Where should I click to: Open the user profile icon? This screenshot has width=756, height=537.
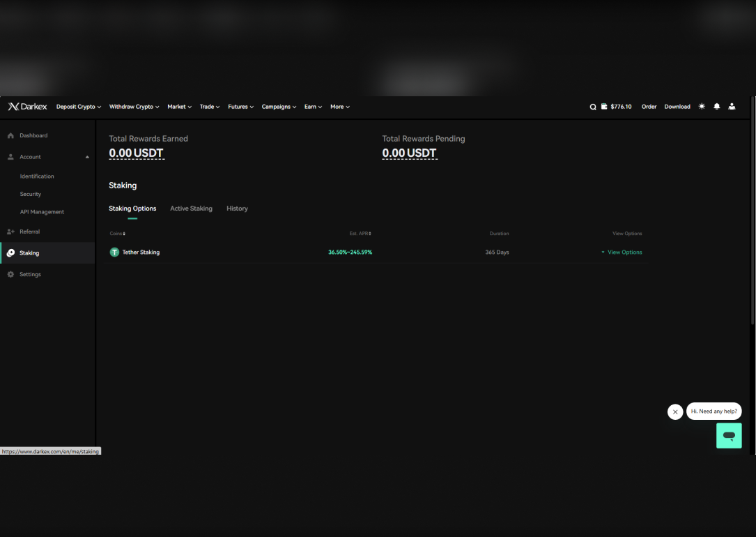click(732, 107)
